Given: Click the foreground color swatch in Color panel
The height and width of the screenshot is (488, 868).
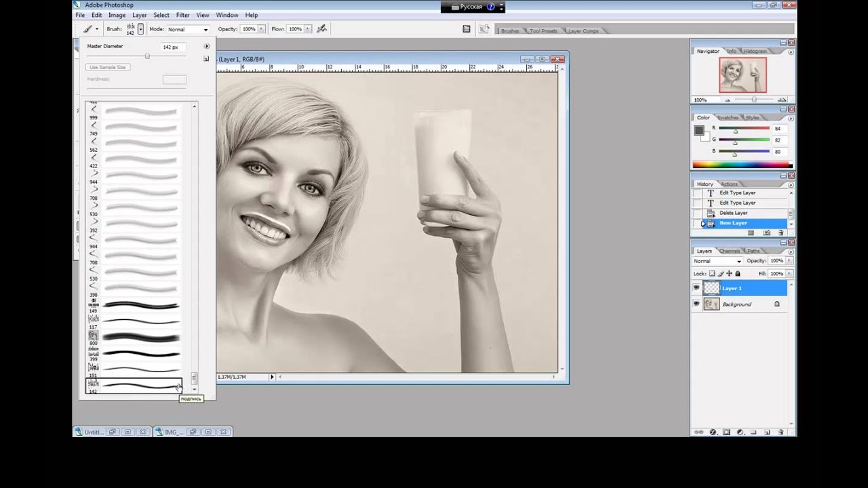Looking at the screenshot, I should click(698, 131).
